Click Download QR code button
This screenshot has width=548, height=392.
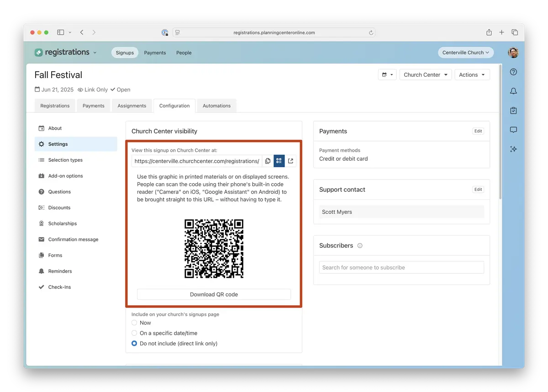[x=214, y=294]
